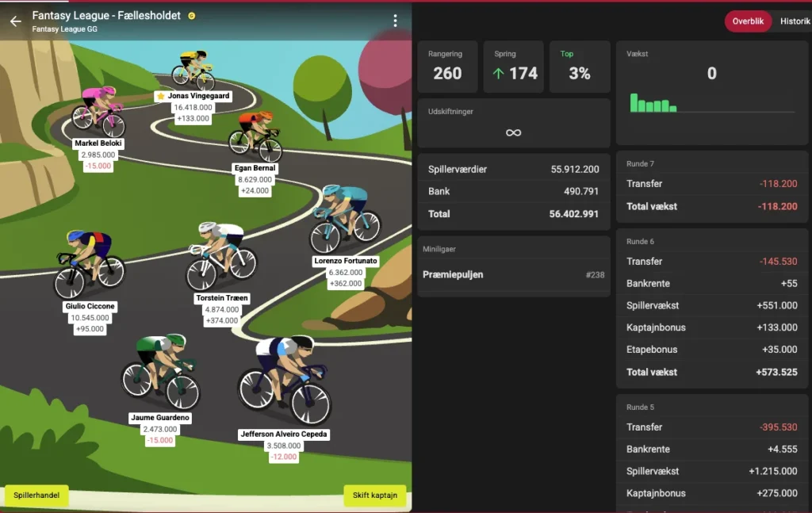This screenshot has width=812, height=513.
Task: Click the Runde 6 Spillervækst +551.000 value
Action: (x=777, y=305)
